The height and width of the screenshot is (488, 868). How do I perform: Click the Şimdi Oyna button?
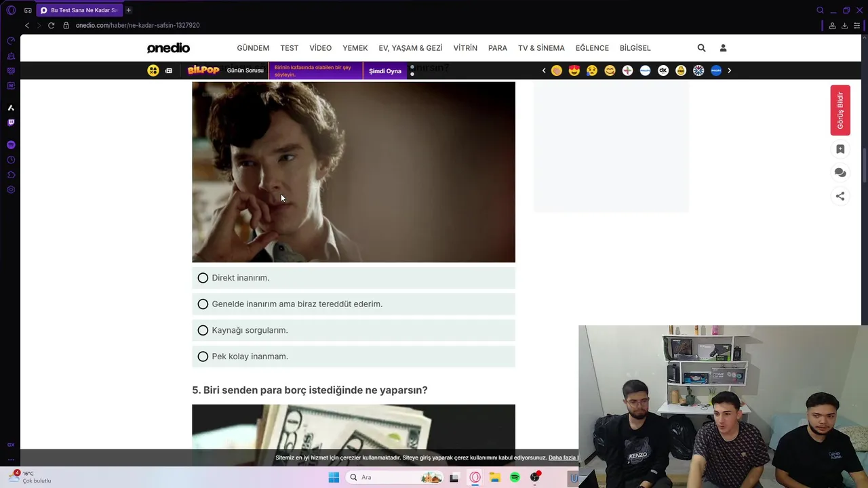click(385, 70)
